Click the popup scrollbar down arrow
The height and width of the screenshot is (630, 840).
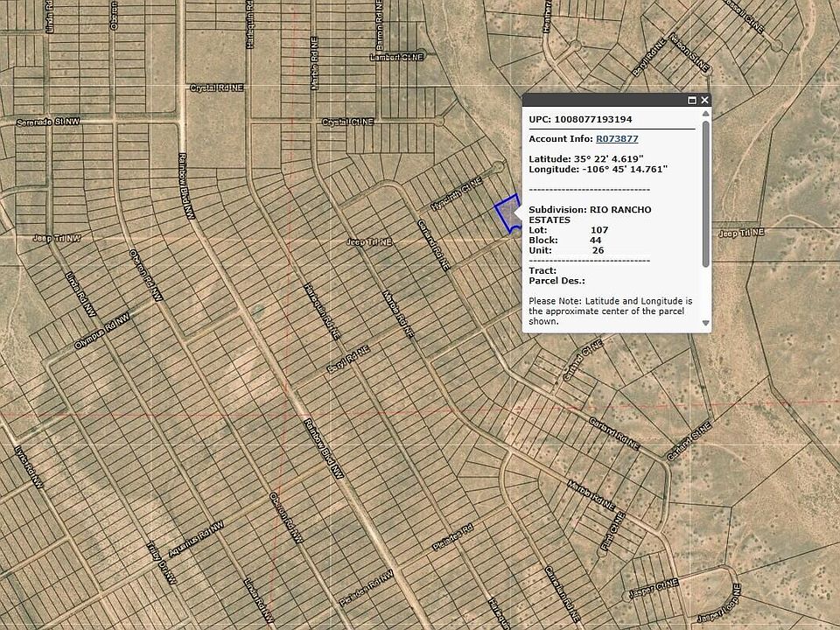[705, 323]
